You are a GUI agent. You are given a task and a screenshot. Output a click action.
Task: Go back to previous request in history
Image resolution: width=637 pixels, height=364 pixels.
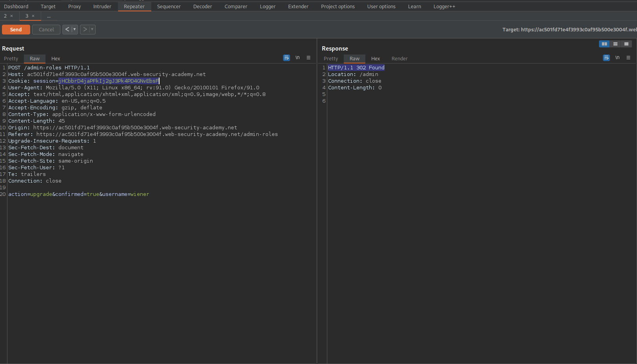point(67,29)
